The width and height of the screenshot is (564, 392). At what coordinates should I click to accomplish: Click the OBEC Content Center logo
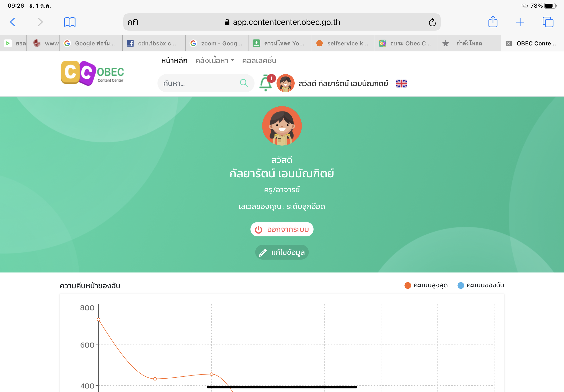[x=92, y=73]
